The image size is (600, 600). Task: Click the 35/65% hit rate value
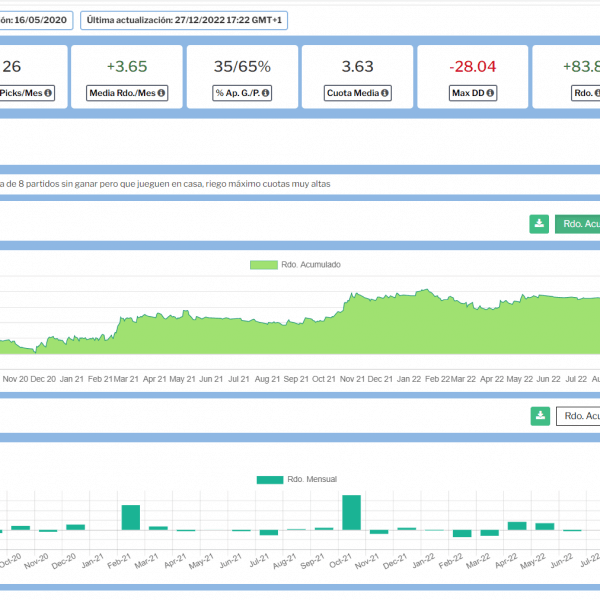242,67
